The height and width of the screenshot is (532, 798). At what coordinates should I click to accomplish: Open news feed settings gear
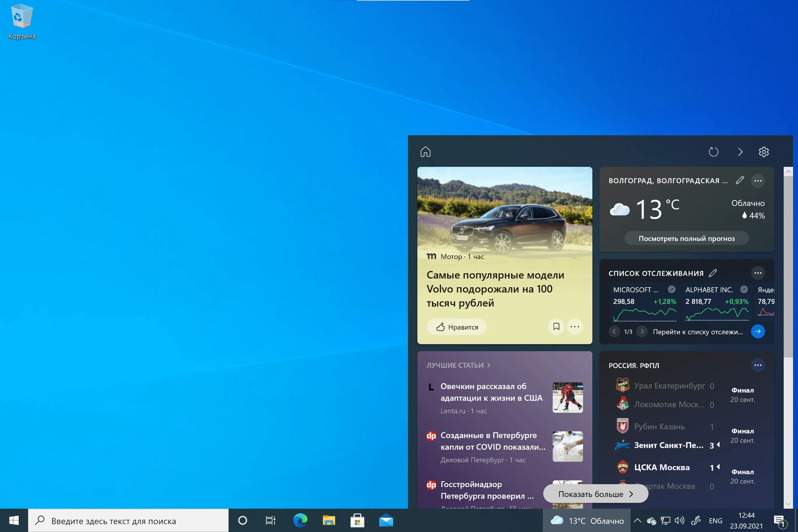[x=764, y=152]
